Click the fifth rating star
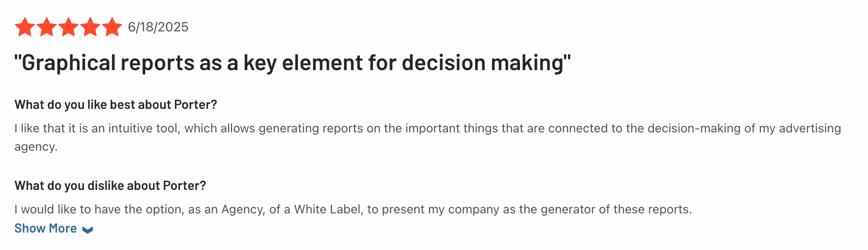868x250 pixels. click(x=112, y=27)
